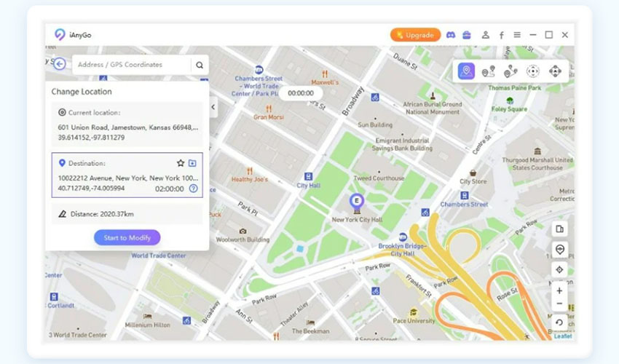Image resolution: width=619 pixels, height=364 pixels.
Task: Click the Brooklyn Bridge-City Hall station icon
Action: pyautogui.click(x=403, y=237)
